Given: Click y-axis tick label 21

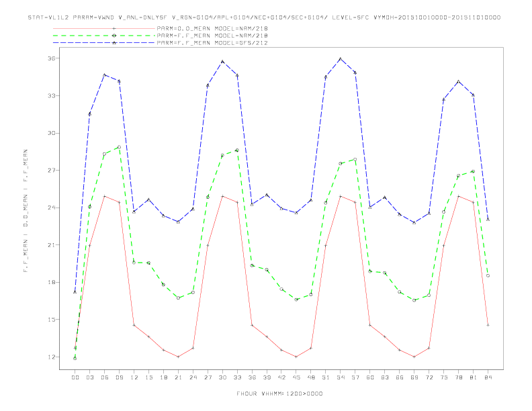Looking at the screenshot, I should (51, 245).
